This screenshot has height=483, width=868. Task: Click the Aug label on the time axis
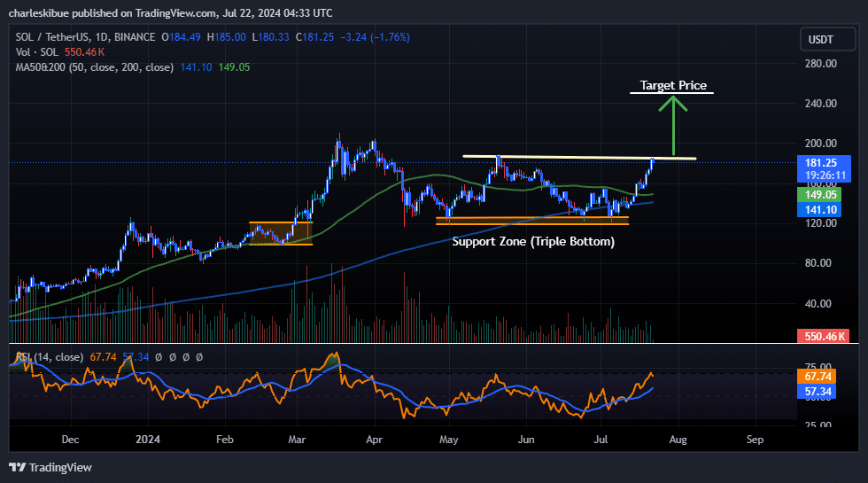pos(678,439)
